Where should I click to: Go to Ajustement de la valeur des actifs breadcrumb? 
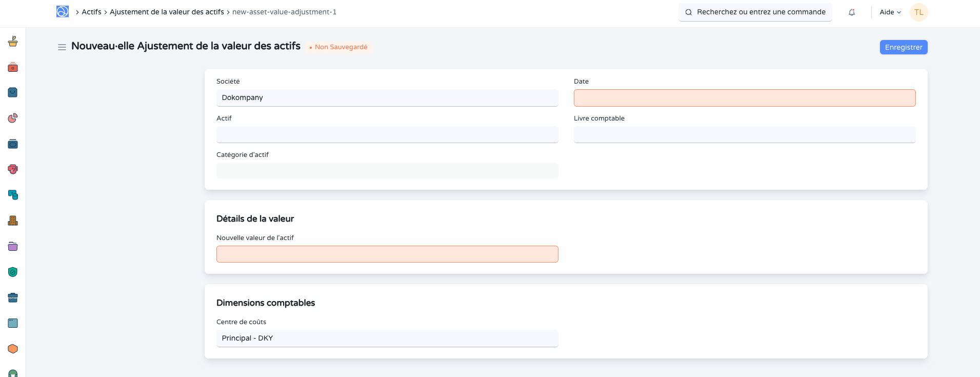pyautogui.click(x=167, y=12)
